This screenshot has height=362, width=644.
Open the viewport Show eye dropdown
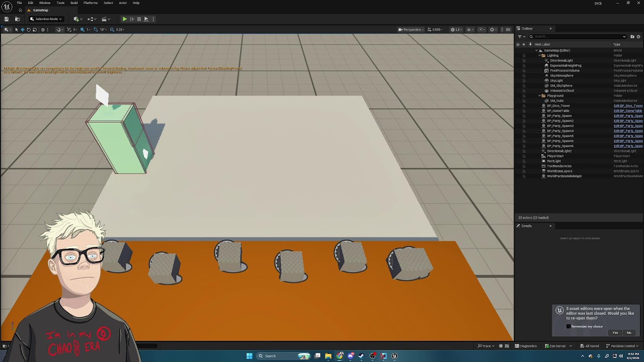[470, 30]
